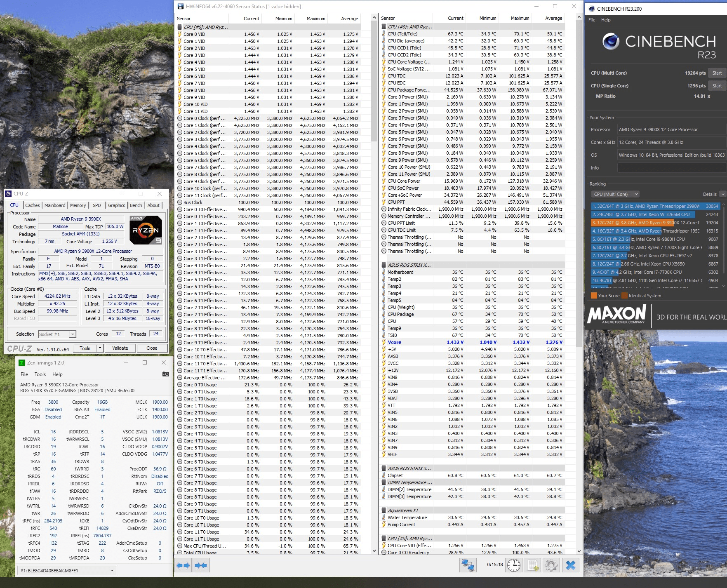The width and height of the screenshot is (727, 588).
Task: Click the CPU TDC lightning bolt icon
Action: pos(383,76)
